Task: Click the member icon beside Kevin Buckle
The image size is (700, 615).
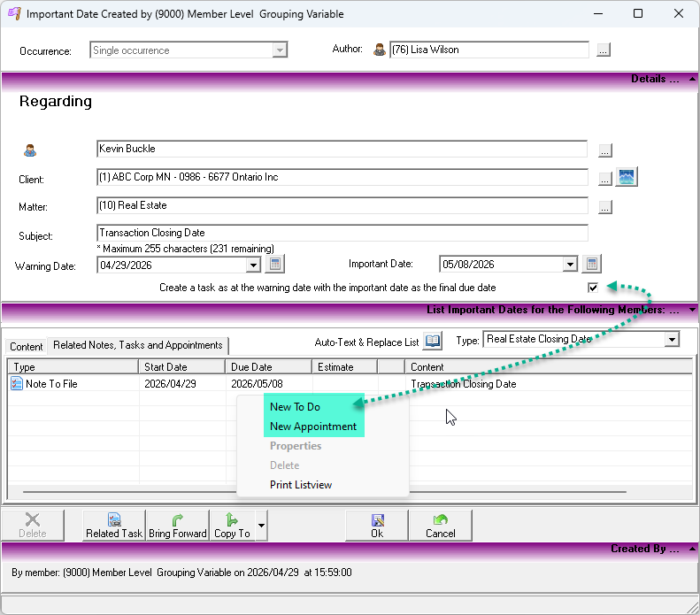Action: click(30, 150)
